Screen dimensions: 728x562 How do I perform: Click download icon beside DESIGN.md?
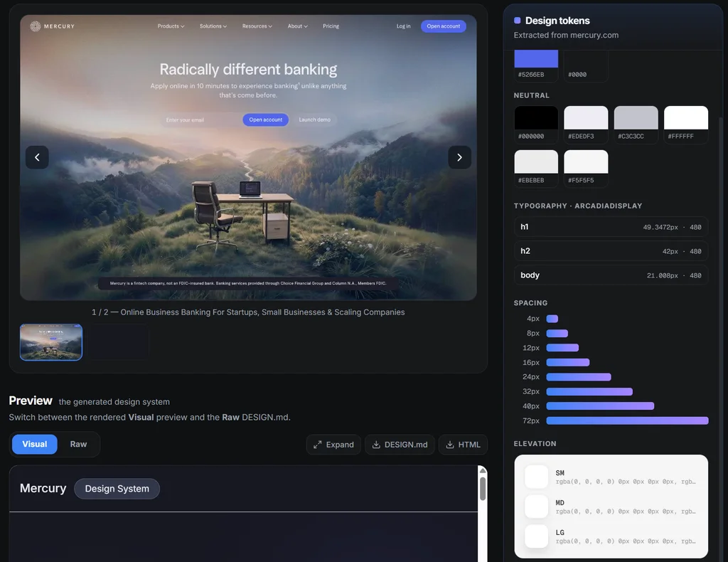[376, 445]
